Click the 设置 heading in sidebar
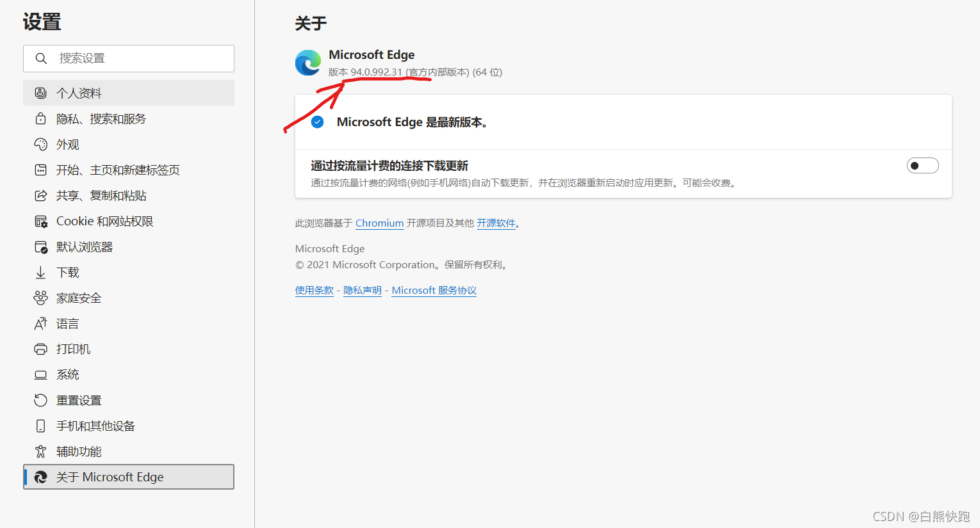The width and height of the screenshot is (980, 528). [x=42, y=22]
